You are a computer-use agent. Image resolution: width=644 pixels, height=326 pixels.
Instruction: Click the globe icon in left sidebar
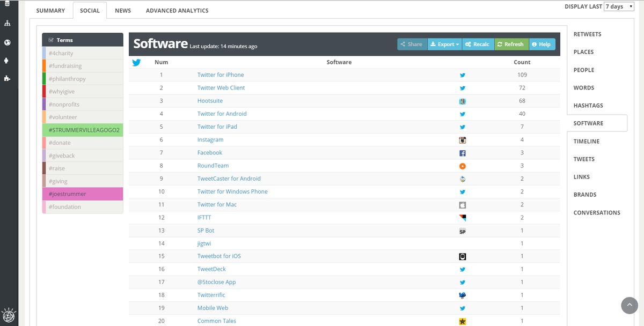7,42
